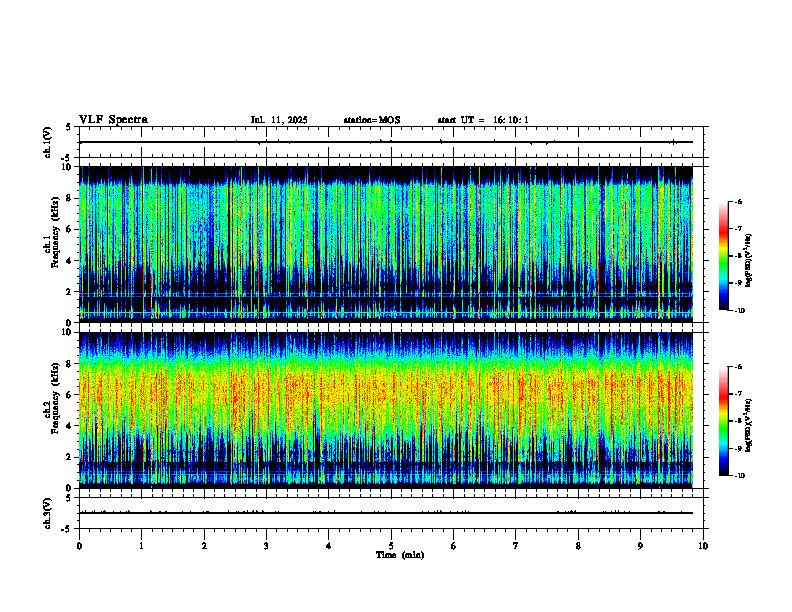Select the "start UT = 16:10:1" text

(483, 120)
